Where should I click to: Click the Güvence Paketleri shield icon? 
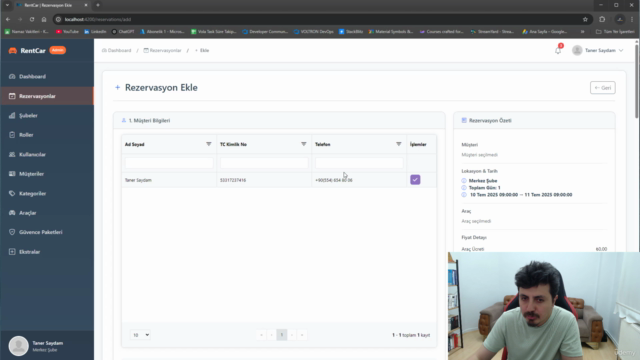tap(12, 232)
